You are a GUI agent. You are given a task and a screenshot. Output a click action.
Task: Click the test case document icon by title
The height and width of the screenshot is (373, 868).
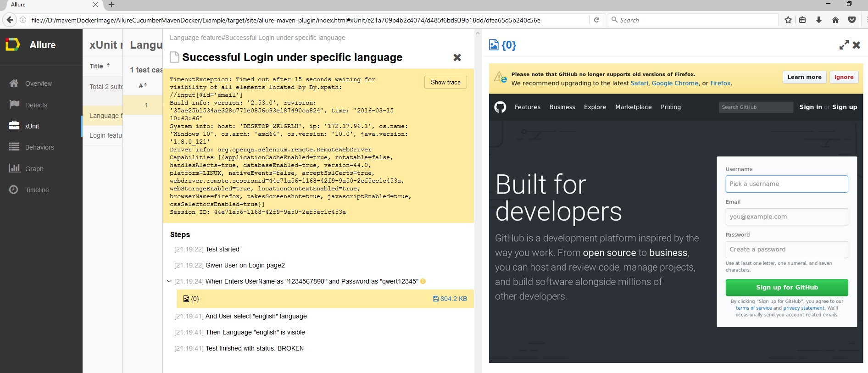tap(174, 57)
